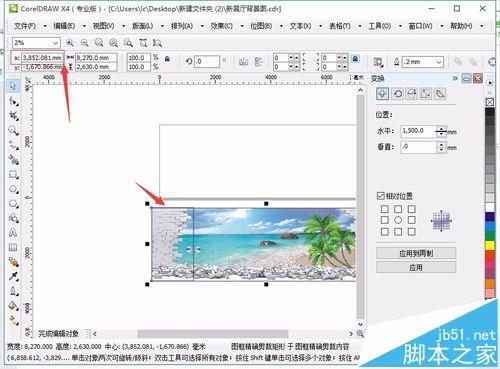
Task: Open the 位图(B) menu
Action: [x=261, y=26]
